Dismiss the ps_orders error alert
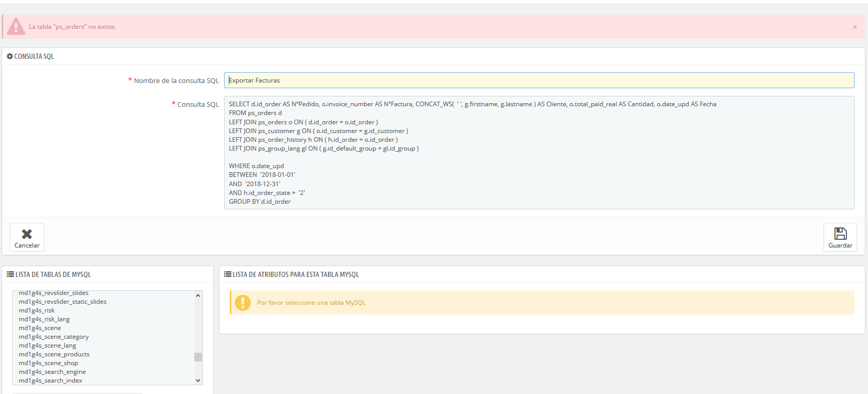The image size is (868, 394). [x=855, y=27]
